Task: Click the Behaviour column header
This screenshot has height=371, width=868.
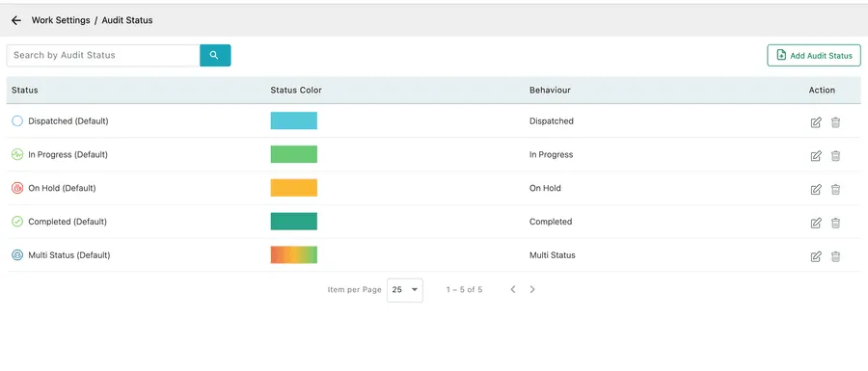Action: [x=550, y=90]
